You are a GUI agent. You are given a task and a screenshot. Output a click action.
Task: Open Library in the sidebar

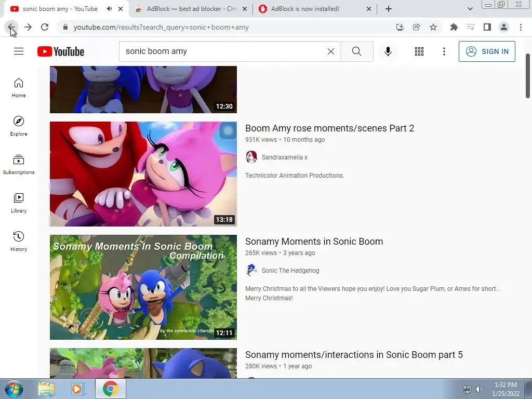(x=19, y=203)
